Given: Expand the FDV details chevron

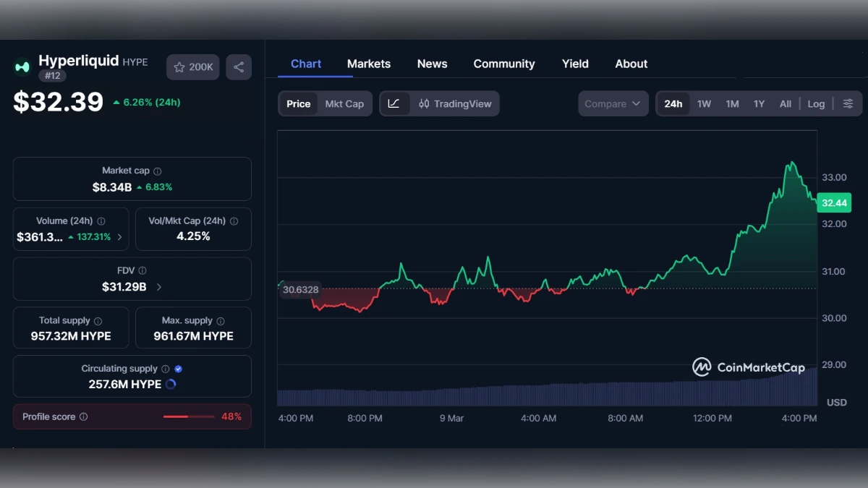Looking at the screenshot, I should click(158, 286).
